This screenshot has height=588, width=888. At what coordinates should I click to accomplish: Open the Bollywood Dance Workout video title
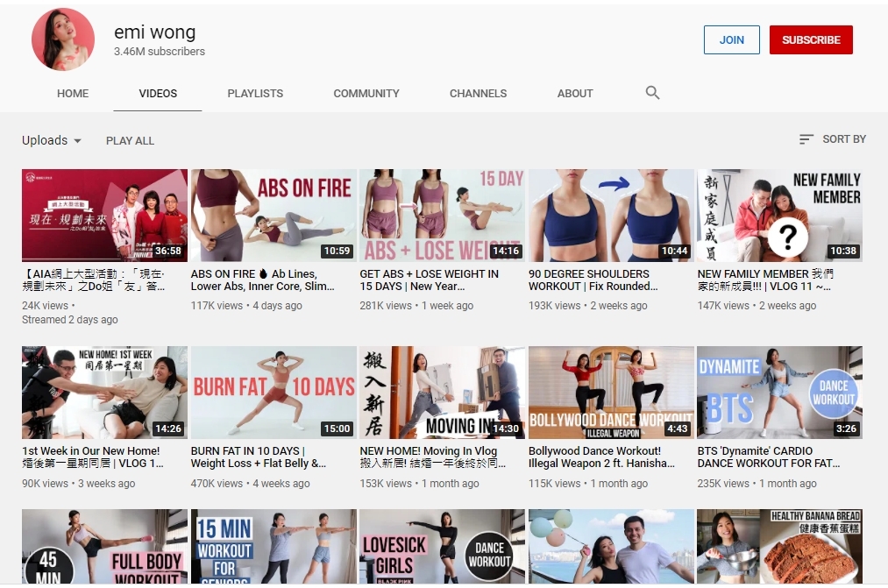[601, 457]
